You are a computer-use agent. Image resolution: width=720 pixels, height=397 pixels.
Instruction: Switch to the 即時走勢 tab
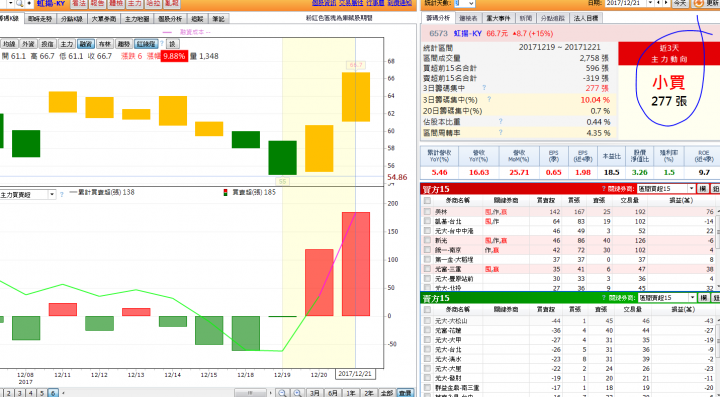coord(40,19)
